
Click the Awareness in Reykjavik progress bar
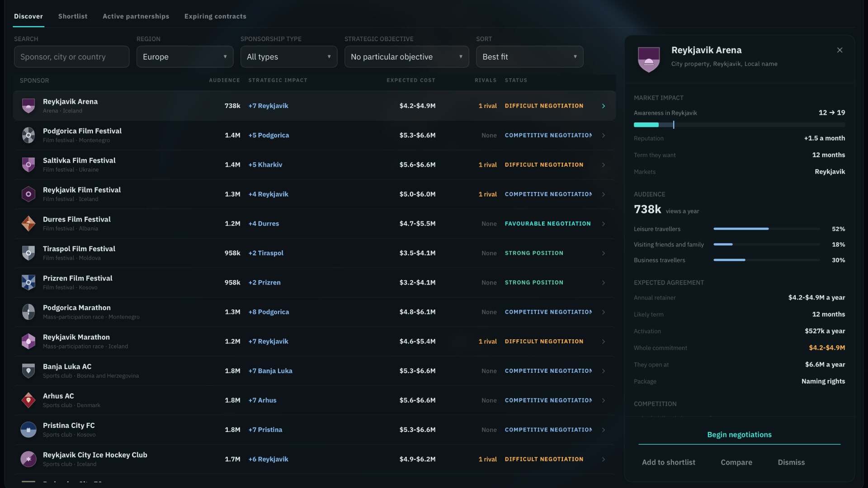739,125
